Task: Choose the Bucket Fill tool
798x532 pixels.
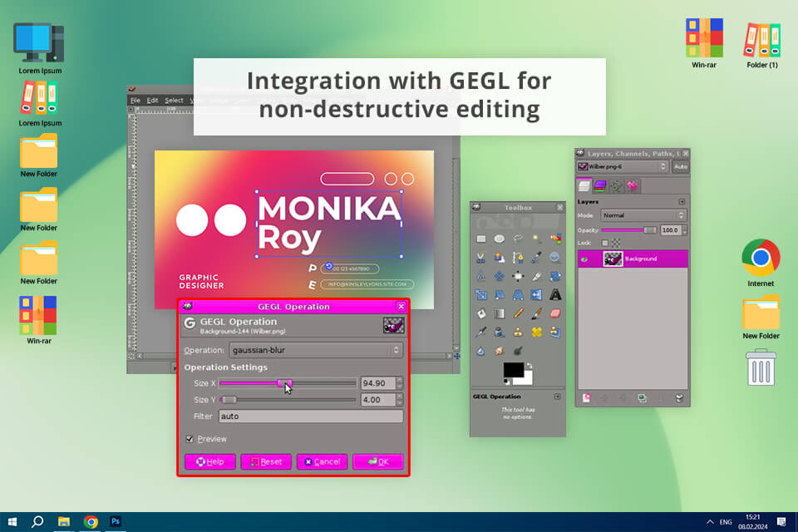Action: pyautogui.click(x=481, y=313)
